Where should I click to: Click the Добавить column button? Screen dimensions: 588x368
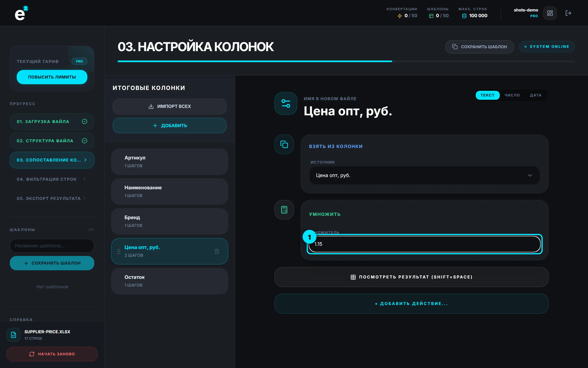170,126
